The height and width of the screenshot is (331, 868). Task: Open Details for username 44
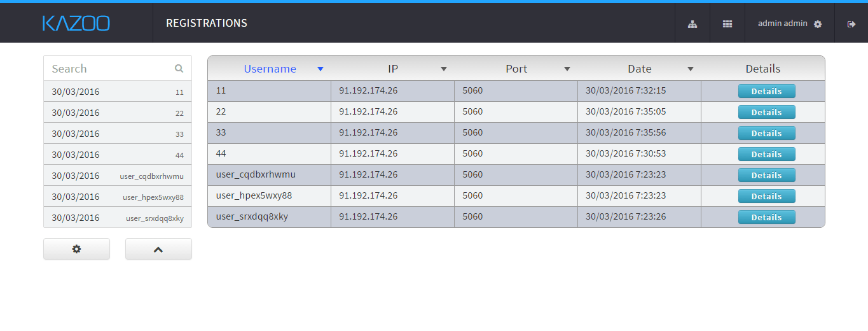tap(766, 154)
